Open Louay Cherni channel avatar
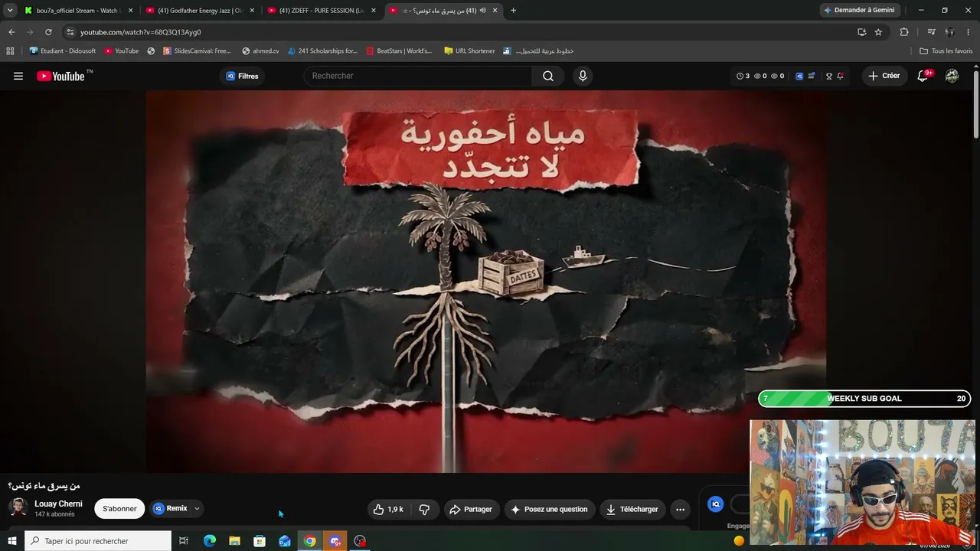The image size is (980, 551). tap(18, 508)
